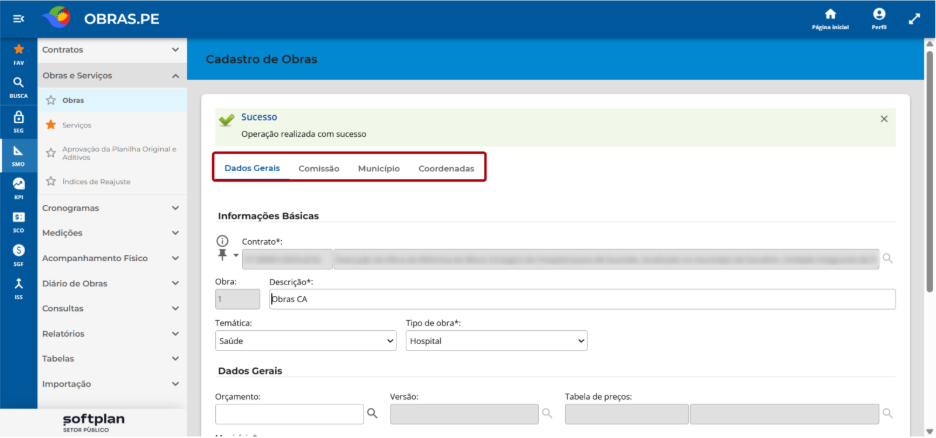
Task: Click the Orçamento search magnifier icon
Action: coord(372,413)
